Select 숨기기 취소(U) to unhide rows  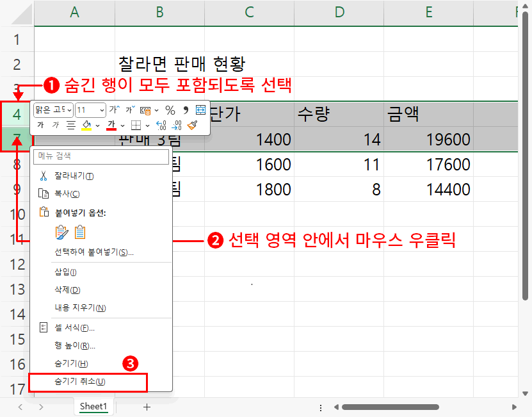coord(101,382)
